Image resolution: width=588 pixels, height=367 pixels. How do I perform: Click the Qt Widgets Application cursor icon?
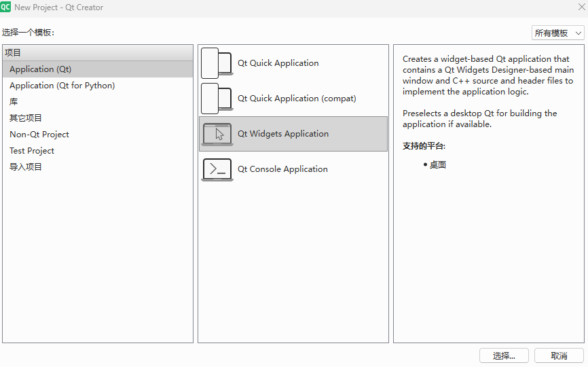(217, 134)
